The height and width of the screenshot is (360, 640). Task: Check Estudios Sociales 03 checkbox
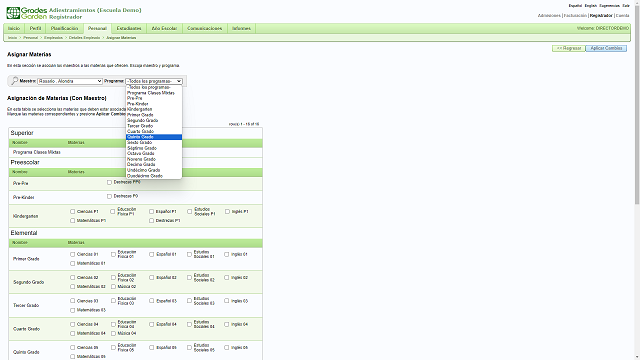tap(189, 301)
